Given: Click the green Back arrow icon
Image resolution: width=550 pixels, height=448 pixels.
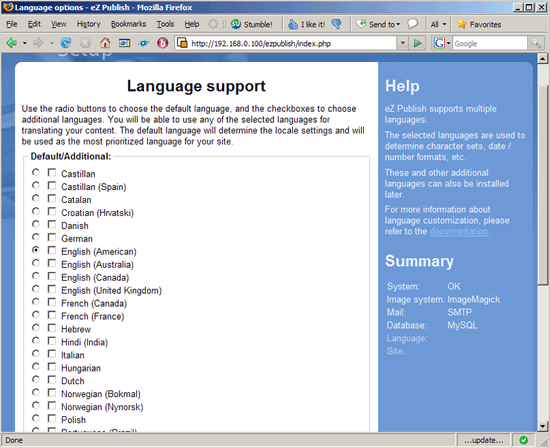Looking at the screenshot, I should coord(12,43).
